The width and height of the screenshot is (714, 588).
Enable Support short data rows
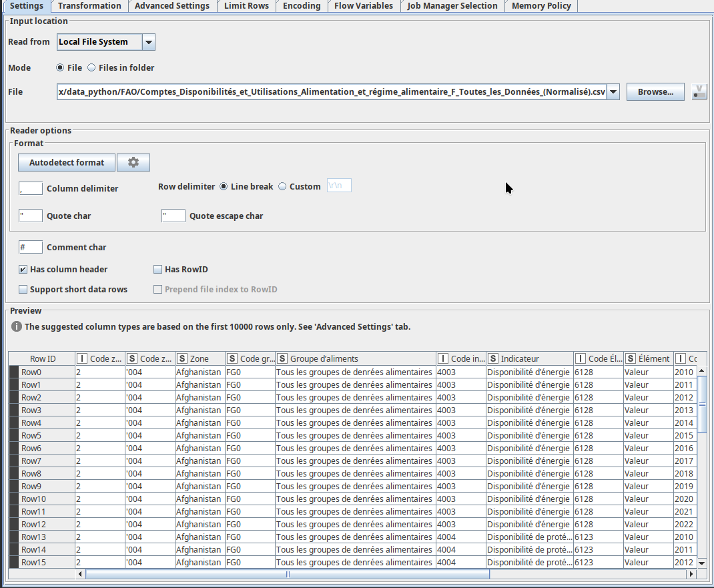tap(23, 289)
